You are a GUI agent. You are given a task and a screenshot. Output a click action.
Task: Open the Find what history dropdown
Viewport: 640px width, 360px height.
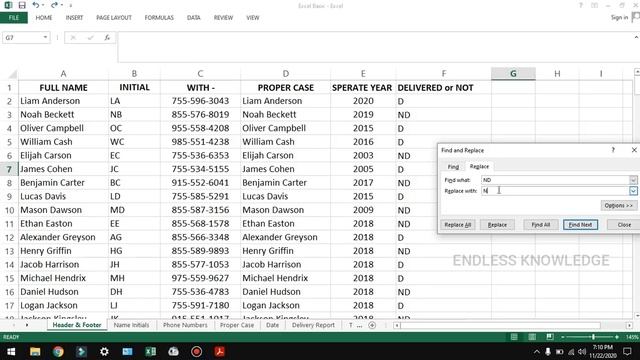coord(633,180)
